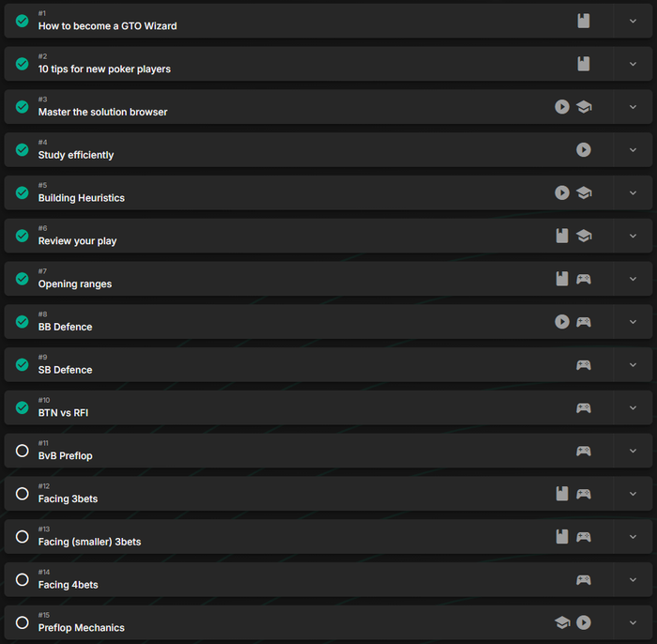Click the article icon on Review your play
Viewport: 657px width, 644px height.
pyautogui.click(x=562, y=236)
